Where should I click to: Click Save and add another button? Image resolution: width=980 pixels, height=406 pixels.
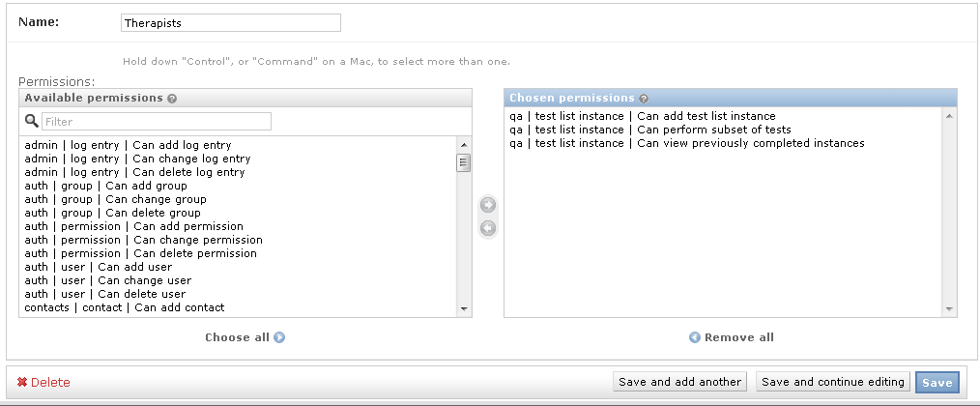click(x=680, y=382)
